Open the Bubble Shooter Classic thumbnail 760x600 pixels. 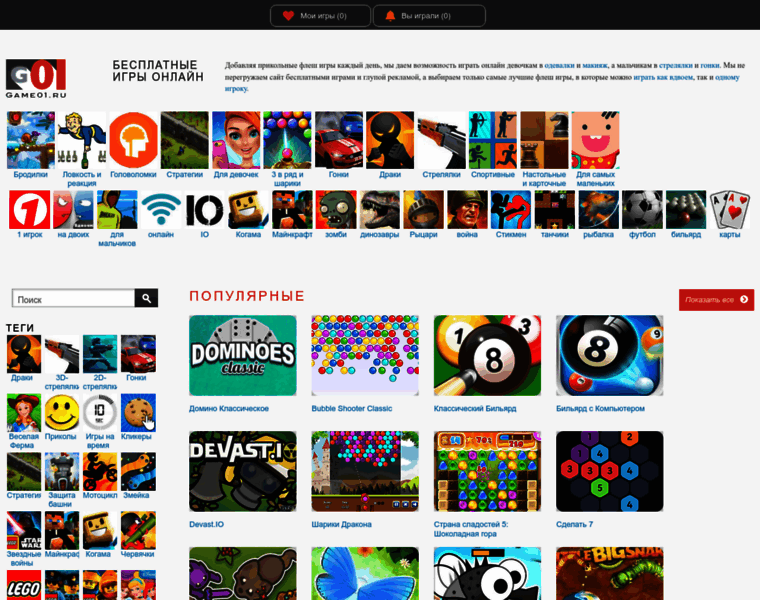coord(365,356)
